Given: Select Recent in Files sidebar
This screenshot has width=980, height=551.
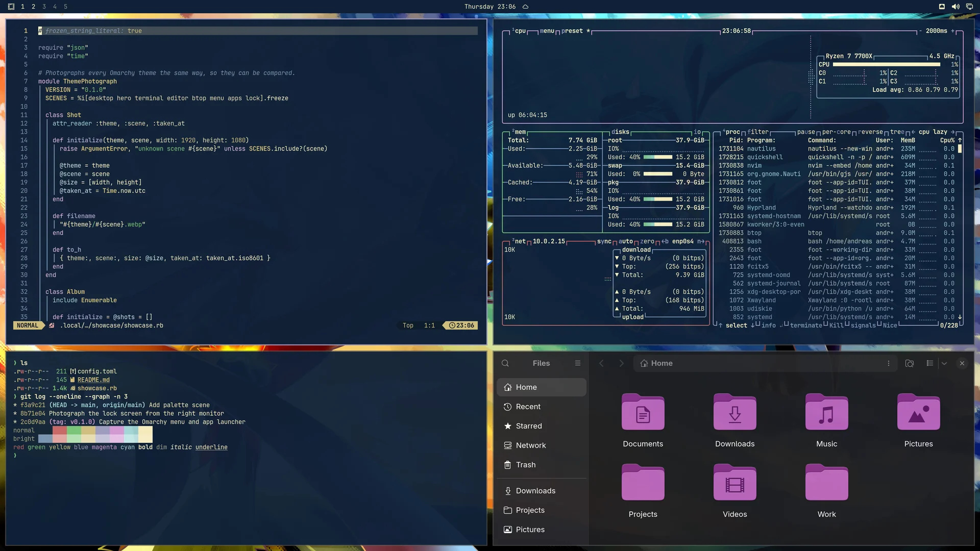Looking at the screenshot, I should 542,407.
